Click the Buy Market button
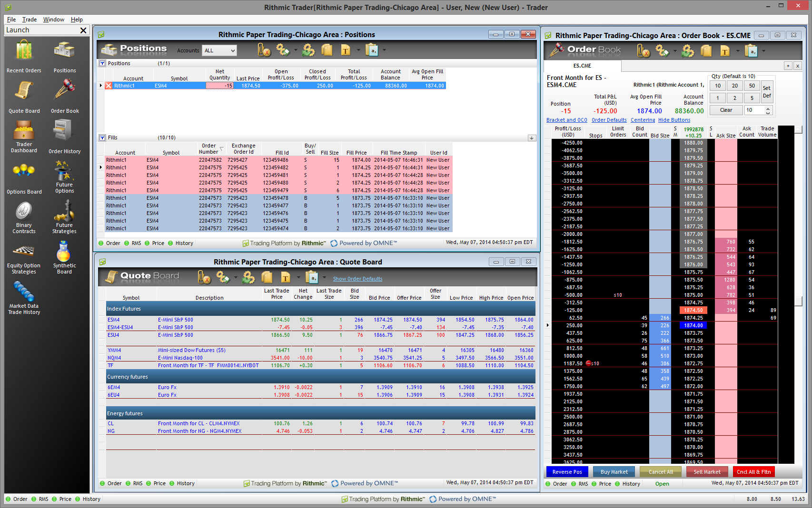This screenshot has height=508, width=812. point(614,472)
